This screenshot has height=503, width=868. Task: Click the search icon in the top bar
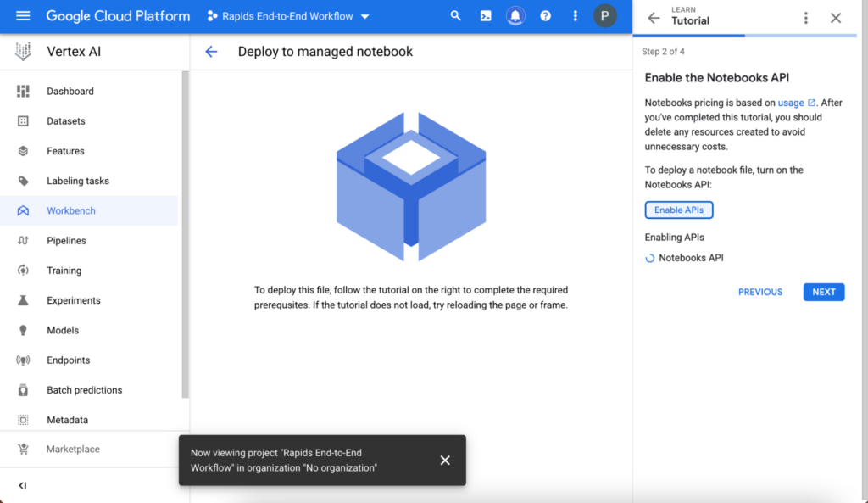click(x=455, y=15)
